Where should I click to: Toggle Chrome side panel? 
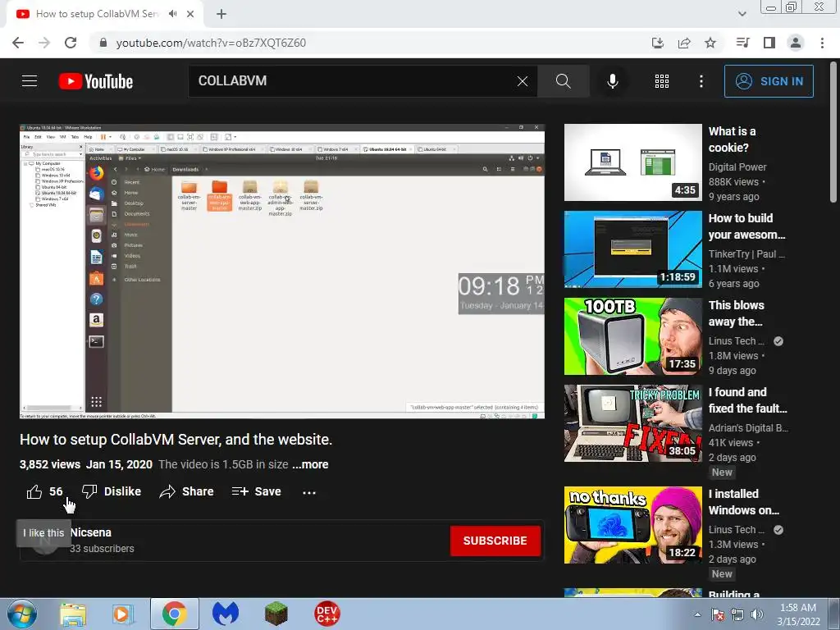(769, 43)
